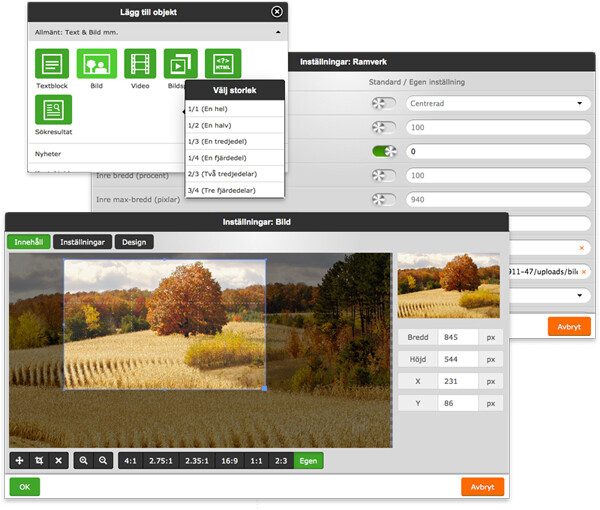Zoom out of the image

[x=103, y=461]
